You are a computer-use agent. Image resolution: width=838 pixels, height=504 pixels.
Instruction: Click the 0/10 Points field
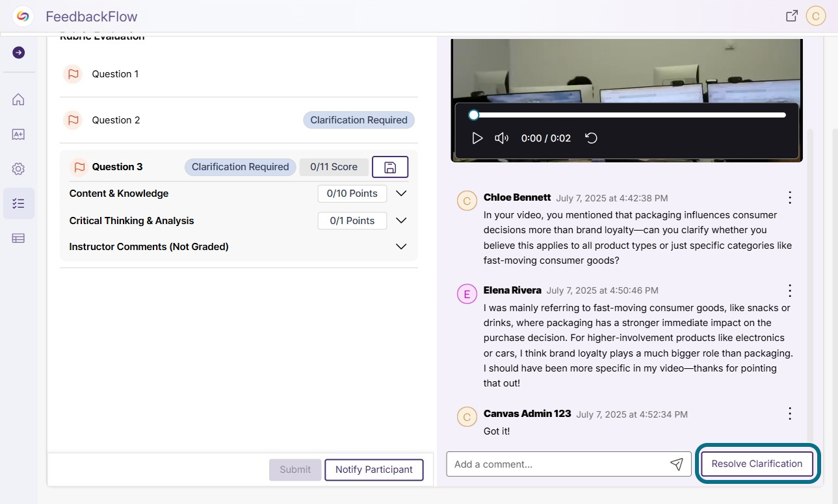point(352,194)
